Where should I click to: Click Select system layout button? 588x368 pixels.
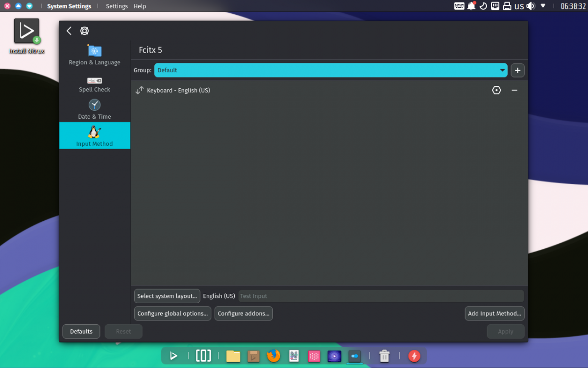167,296
